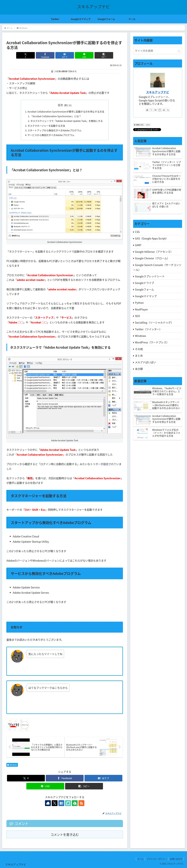This screenshot has width=187, height=868.
Task: Show previous related article with left arrow
Action: [9, 747]
